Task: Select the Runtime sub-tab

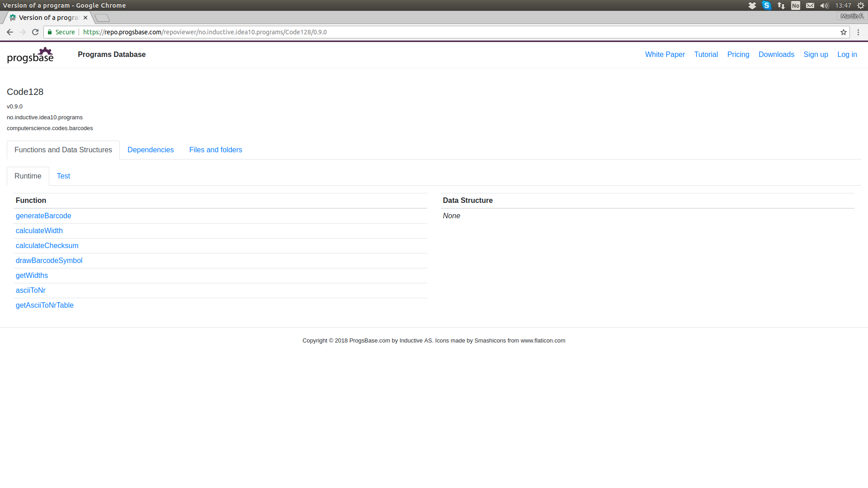Action: click(28, 176)
